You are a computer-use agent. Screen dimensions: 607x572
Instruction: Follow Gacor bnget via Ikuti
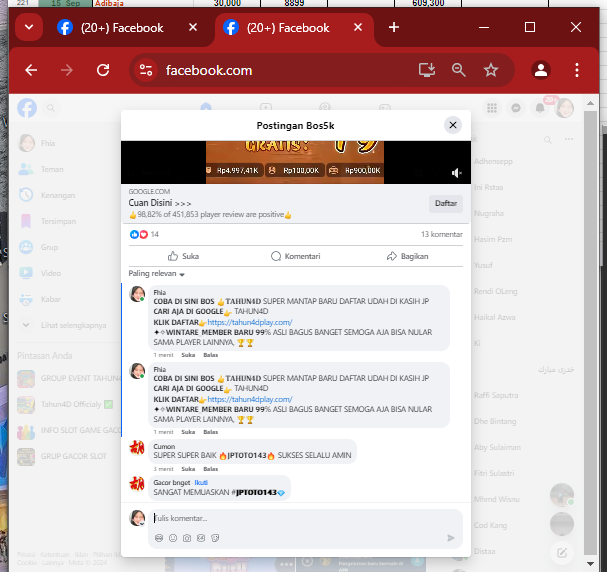tap(201, 483)
